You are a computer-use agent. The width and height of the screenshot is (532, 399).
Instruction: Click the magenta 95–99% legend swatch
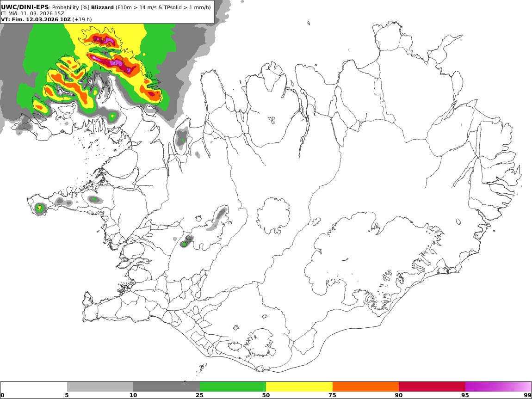[x=498, y=387]
